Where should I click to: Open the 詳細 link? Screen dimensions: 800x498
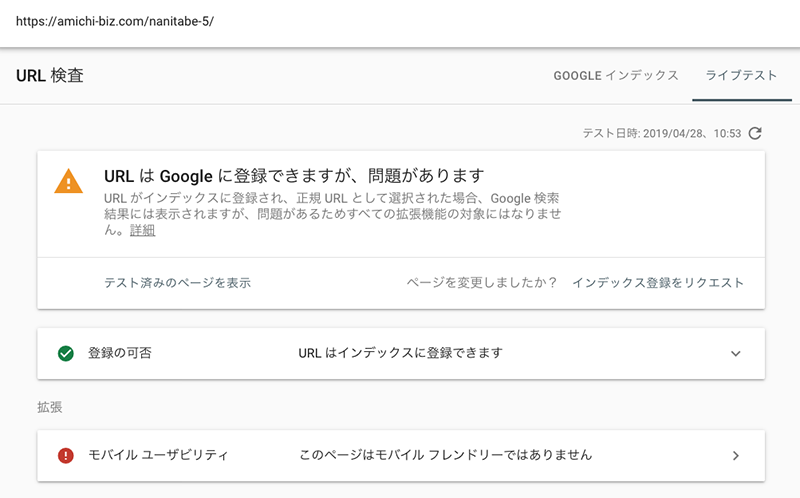tap(142, 230)
